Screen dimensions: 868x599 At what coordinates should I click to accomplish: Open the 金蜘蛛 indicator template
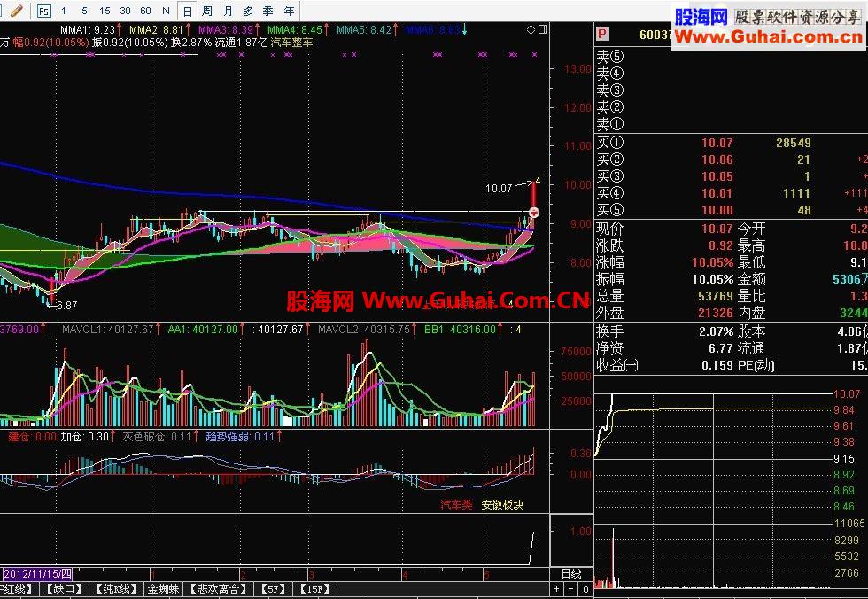coord(163,589)
